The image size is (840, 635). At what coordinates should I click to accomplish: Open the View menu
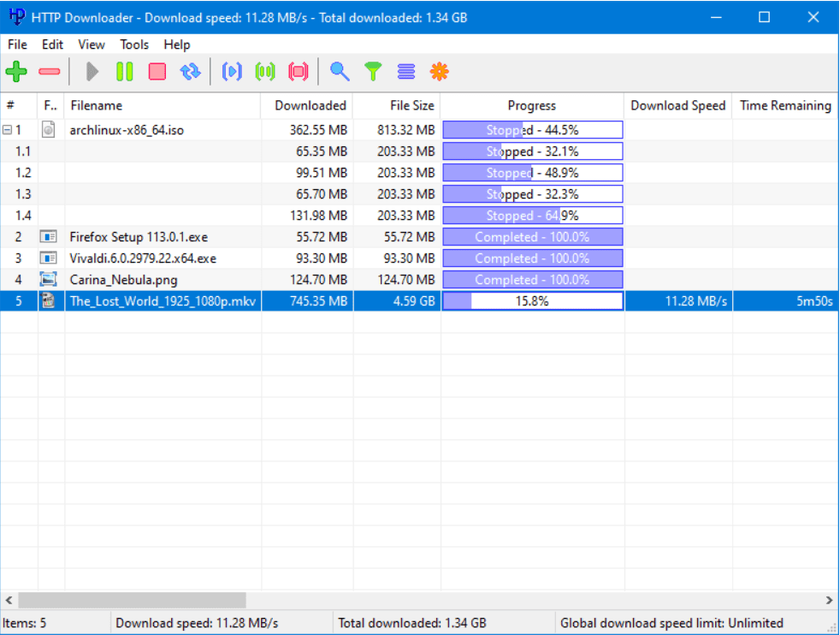(x=91, y=45)
